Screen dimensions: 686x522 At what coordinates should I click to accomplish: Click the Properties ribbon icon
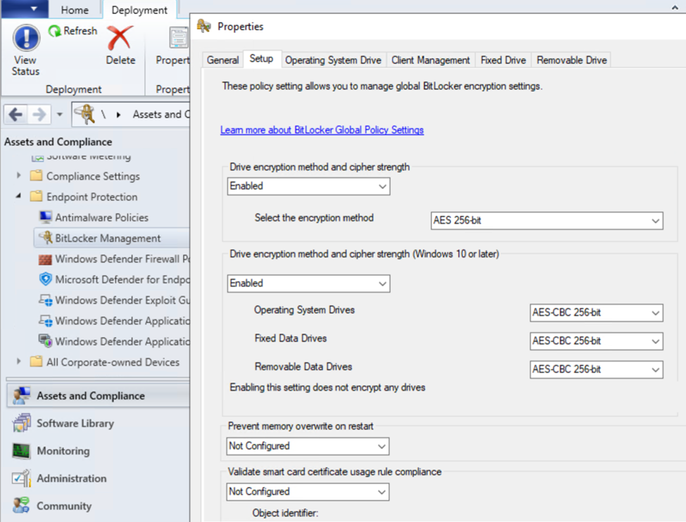coord(178,38)
